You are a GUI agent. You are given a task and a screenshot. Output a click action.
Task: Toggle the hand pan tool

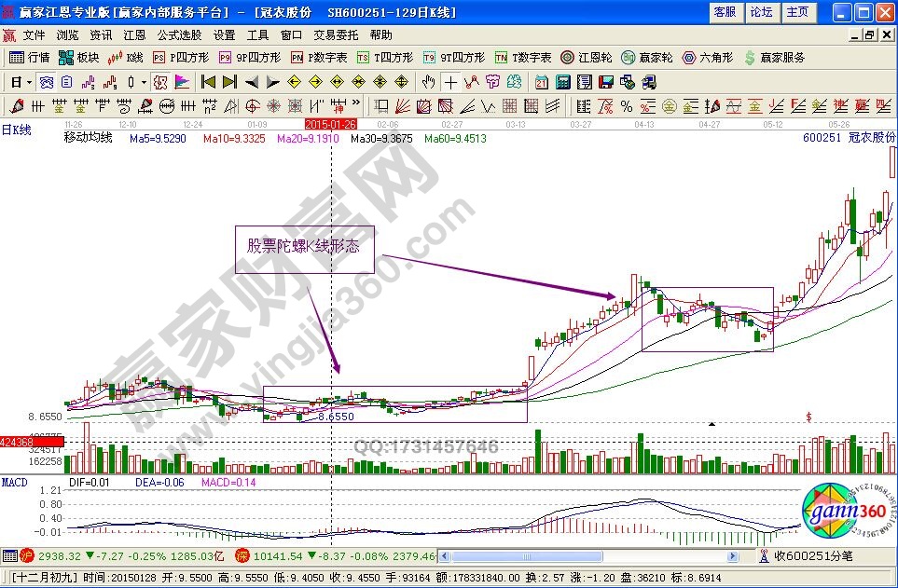coord(429,81)
